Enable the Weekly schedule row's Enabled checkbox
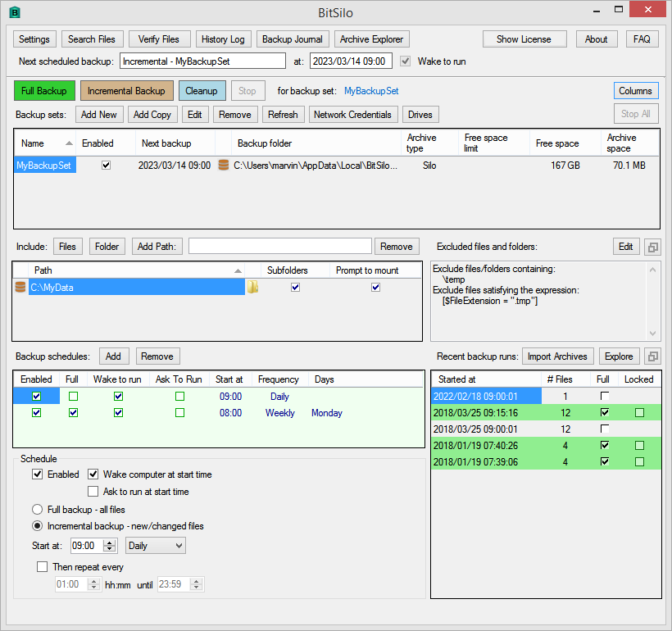672x631 pixels. click(35, 413)
